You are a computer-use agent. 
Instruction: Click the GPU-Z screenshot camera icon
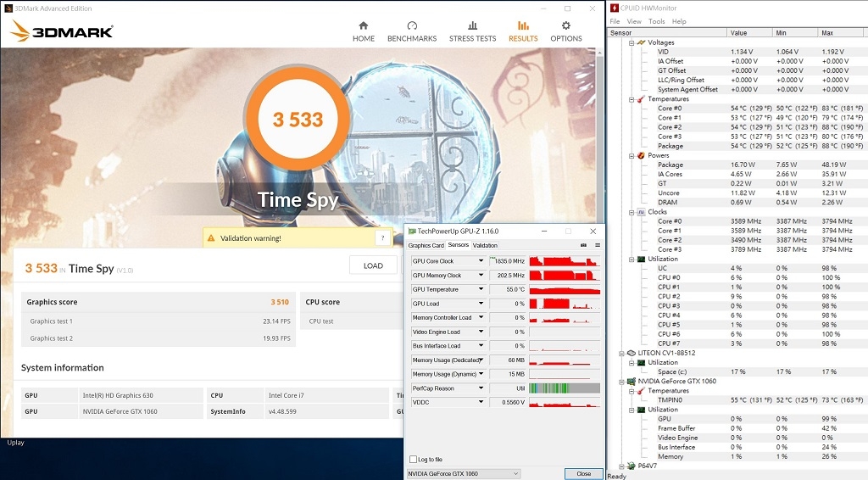click(x=583, y=245)
